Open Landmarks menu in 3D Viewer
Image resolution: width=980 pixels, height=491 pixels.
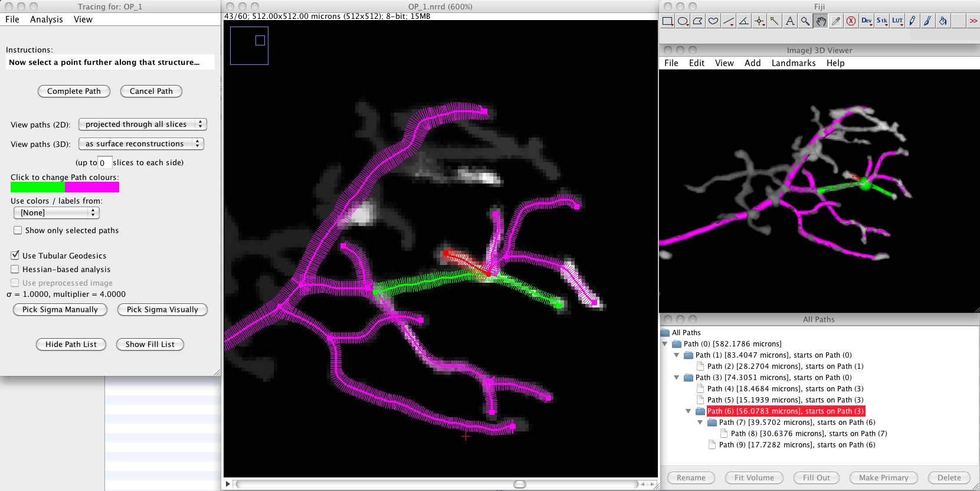click(793, 63)
